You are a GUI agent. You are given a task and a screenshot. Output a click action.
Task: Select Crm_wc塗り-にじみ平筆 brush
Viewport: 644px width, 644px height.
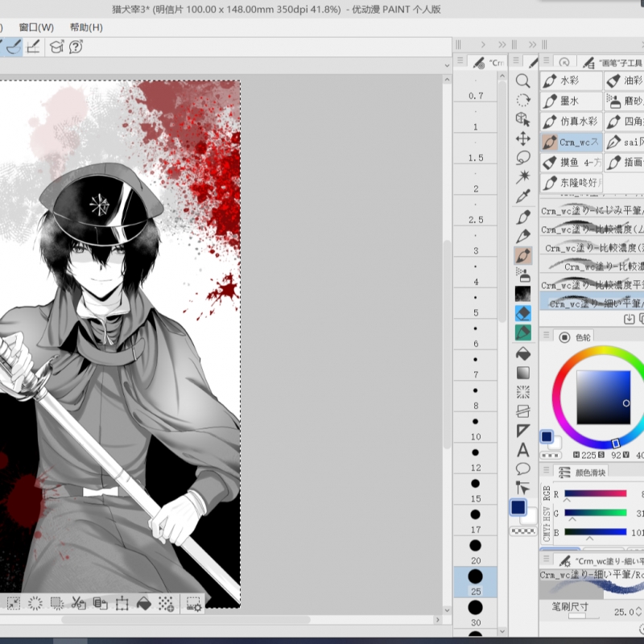(x=592, y=209)
